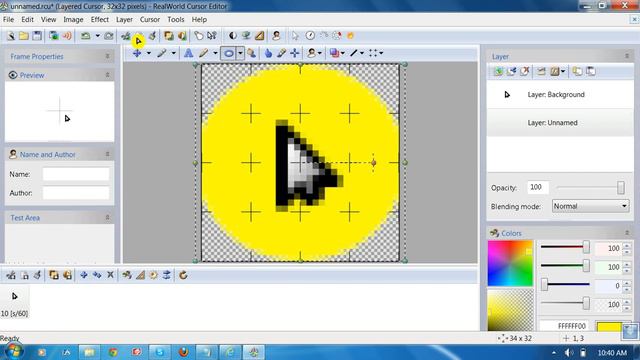Click the Delete layer red X icon

coord(525,71)
